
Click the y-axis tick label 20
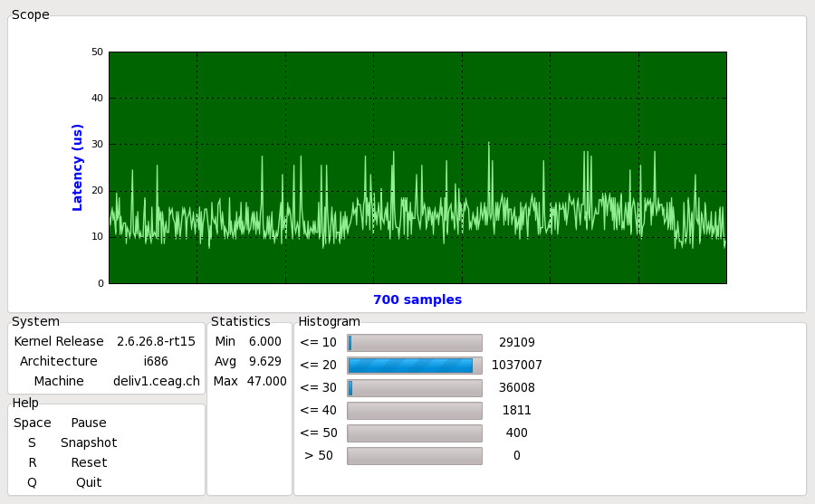click(x=97, y=190)
